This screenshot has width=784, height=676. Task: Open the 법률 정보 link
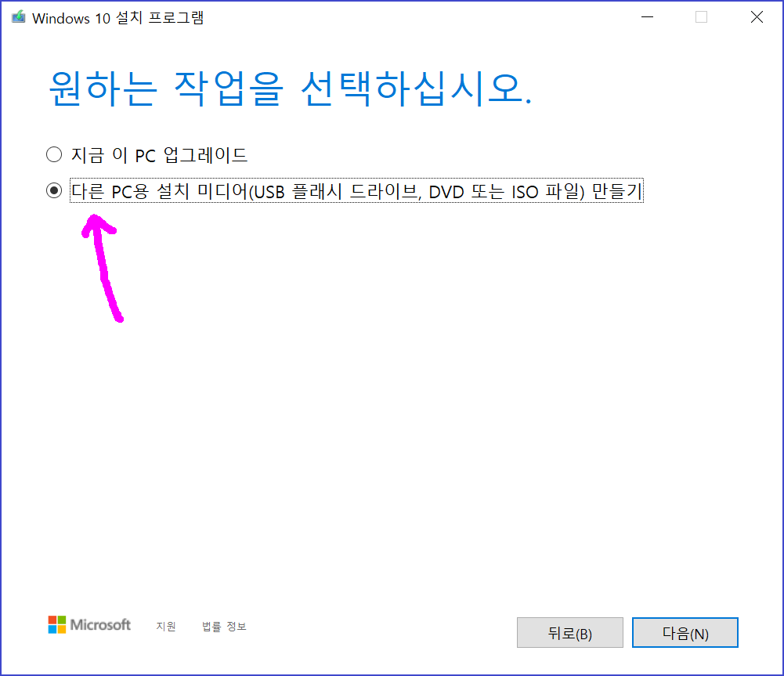click(224, 626)
